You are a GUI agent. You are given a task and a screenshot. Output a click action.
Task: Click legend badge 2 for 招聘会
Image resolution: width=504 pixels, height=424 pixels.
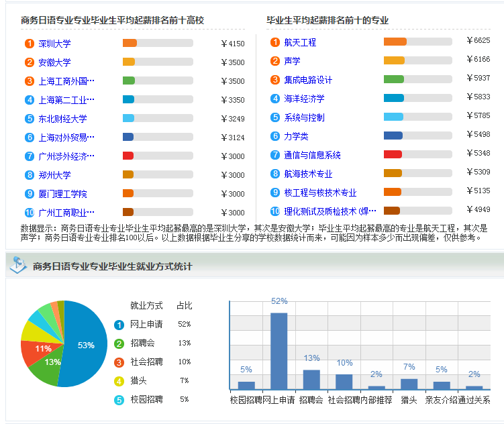point(119,343)
